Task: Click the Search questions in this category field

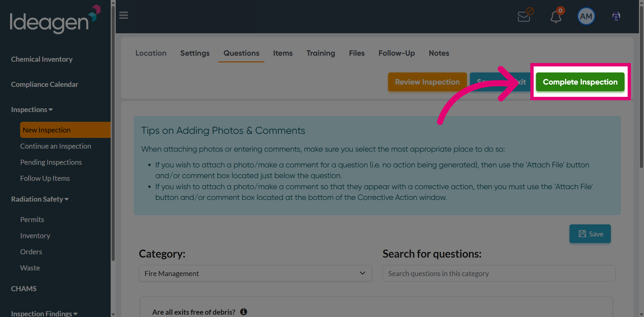Action: pyautogui.click(x=499, y=273)
